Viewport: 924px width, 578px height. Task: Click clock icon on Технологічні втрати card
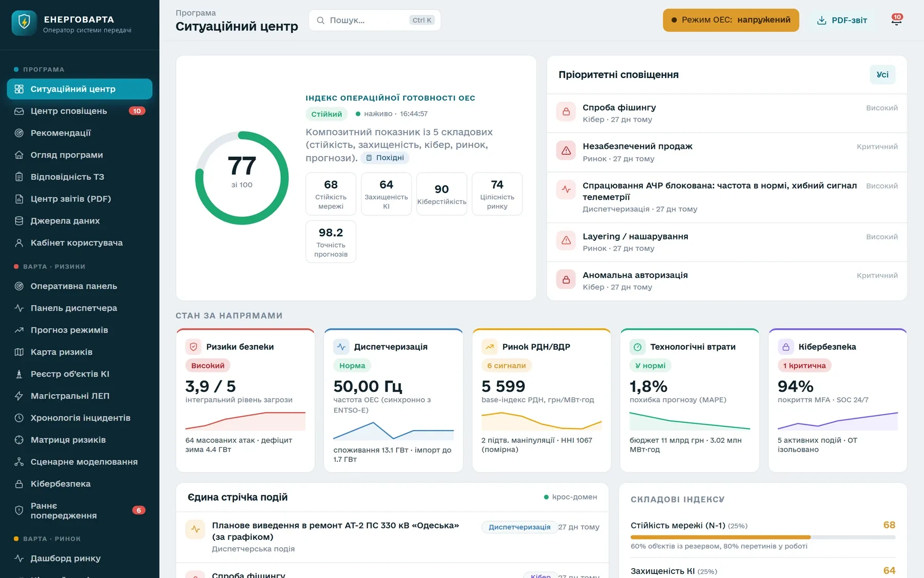pos(638,347)
